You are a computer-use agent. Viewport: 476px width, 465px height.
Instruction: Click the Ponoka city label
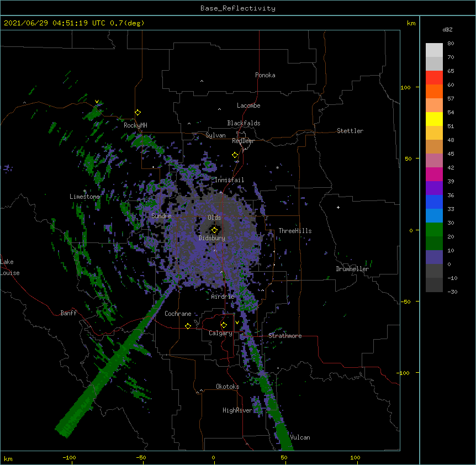click(x=265, y=75)
